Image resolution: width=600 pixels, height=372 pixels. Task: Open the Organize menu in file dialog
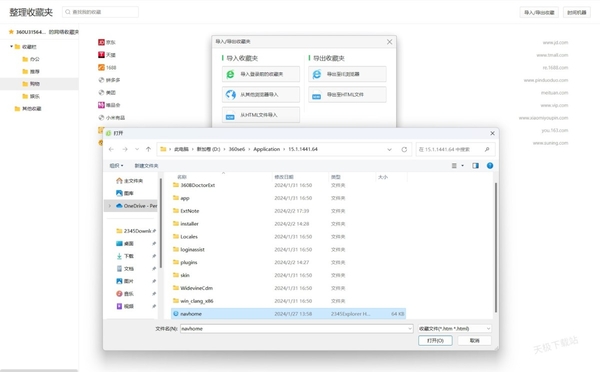coord(116,166)
